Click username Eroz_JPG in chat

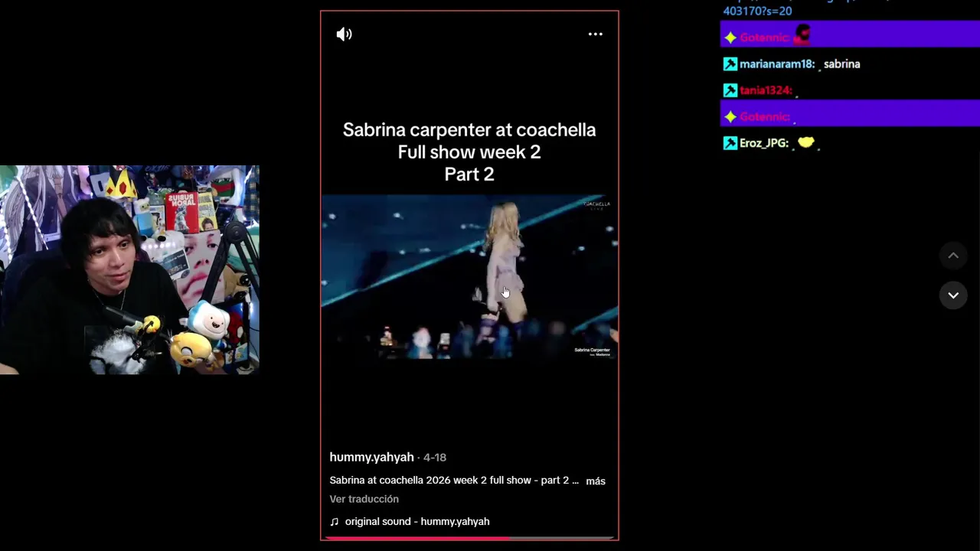pos(764,143)
